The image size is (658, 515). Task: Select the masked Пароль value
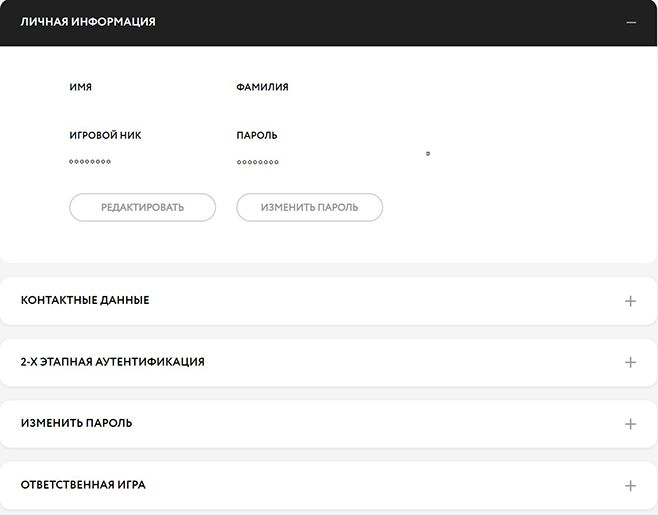[x=258, y=161]
